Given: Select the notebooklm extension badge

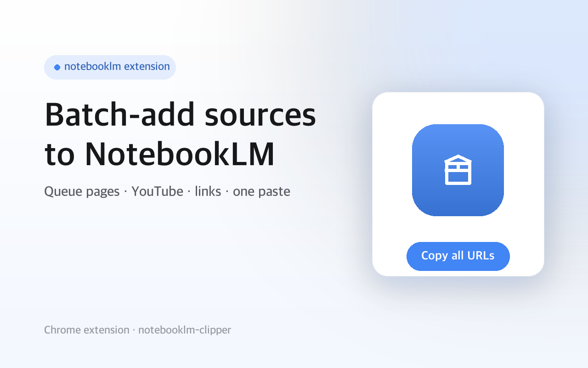Looking at the screenshot, I should (110, 67).
